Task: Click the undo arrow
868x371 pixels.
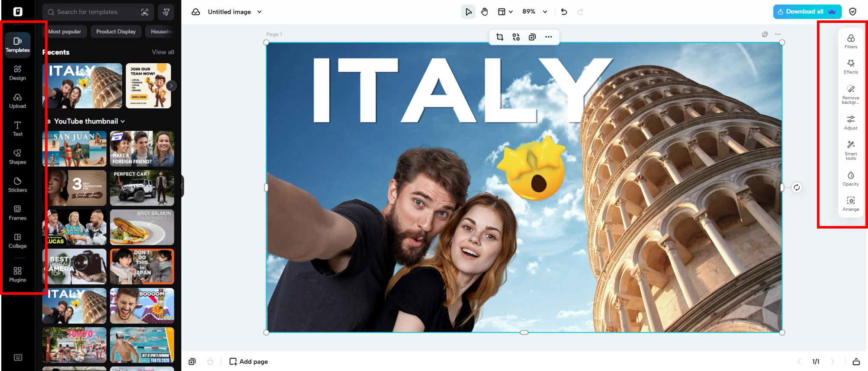Action: click(x=564, y=12)
